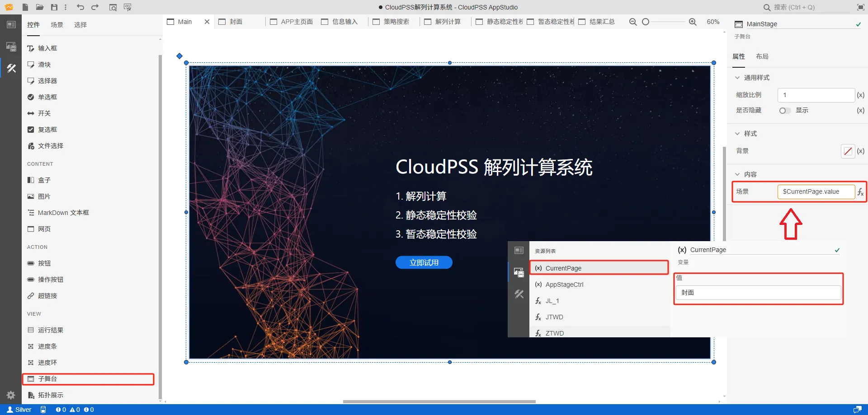Switch to the 场景 tab
This screenshot has width=868, height=415.
(57, 25)
